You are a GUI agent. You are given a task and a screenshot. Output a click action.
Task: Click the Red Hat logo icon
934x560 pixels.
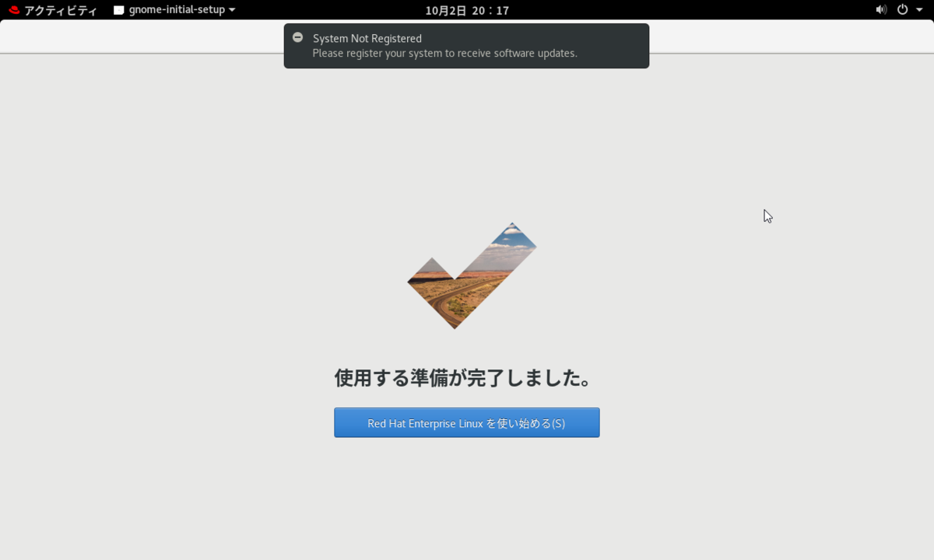click(14, 10)
